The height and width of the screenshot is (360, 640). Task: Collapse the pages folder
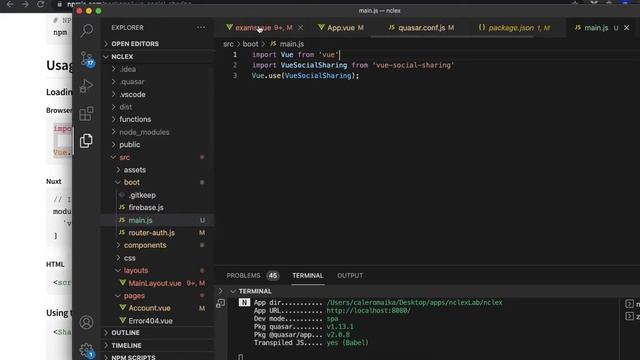click(158, 296)
